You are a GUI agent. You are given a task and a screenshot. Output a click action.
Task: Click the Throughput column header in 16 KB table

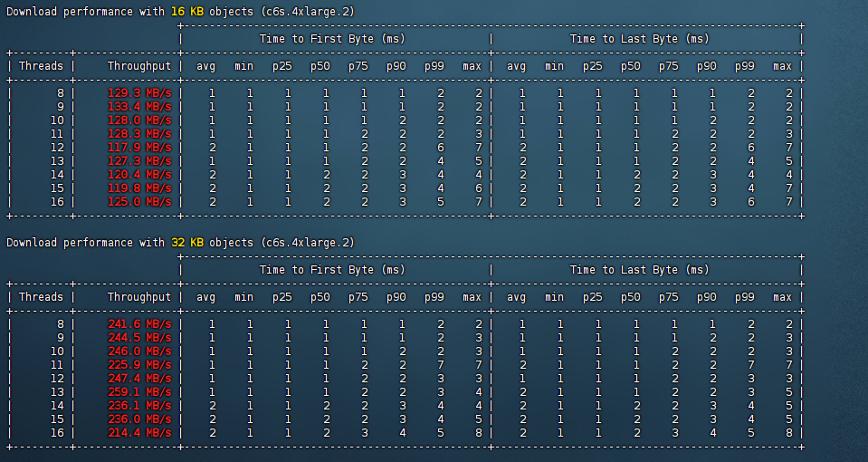(x=139, y=66)
